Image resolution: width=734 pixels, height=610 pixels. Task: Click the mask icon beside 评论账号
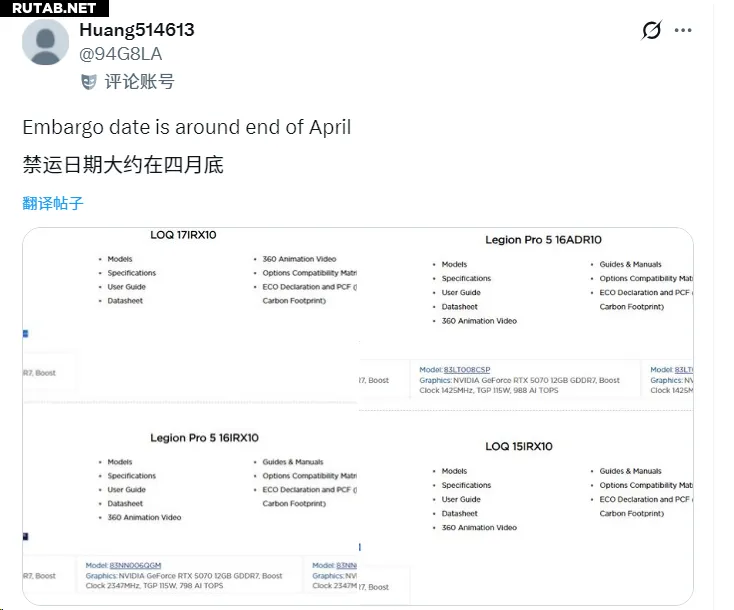coord(89,82)
